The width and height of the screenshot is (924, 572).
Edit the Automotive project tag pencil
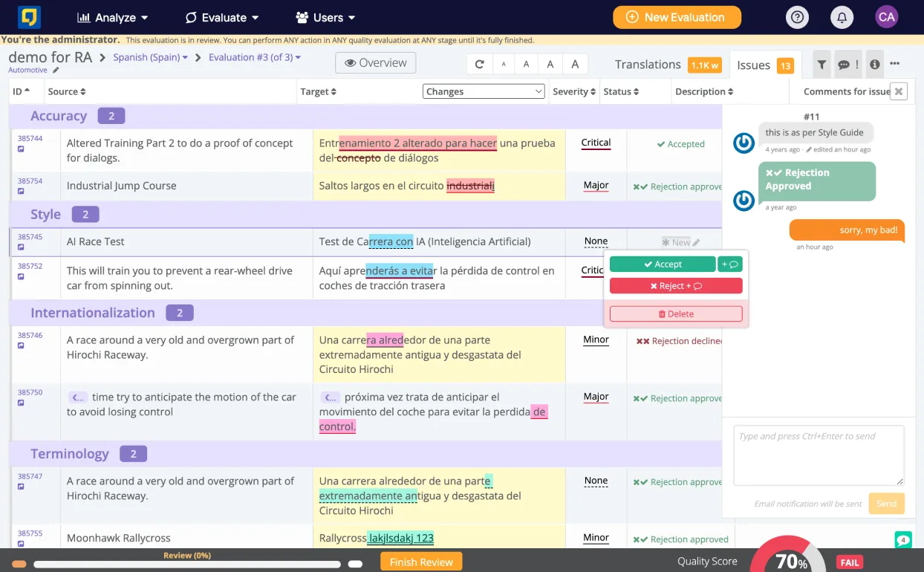click(x=56, y=71)
